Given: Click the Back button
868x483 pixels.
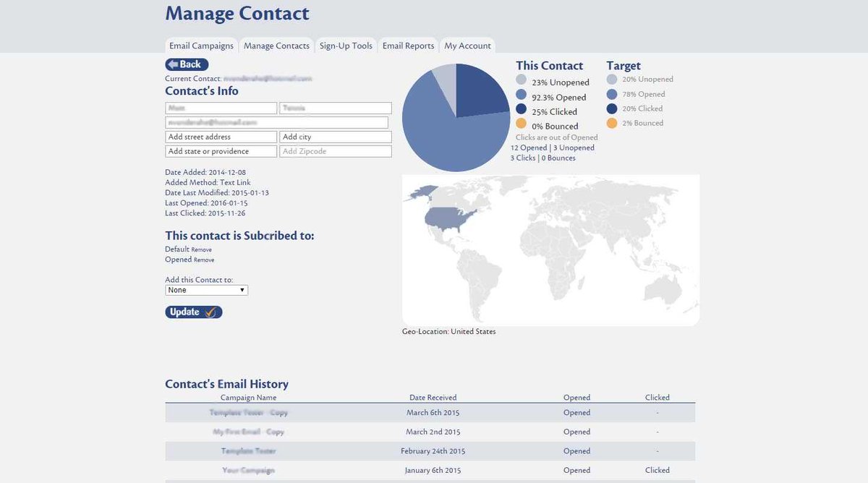Looking at the screenshot, I should coord(187,64).
